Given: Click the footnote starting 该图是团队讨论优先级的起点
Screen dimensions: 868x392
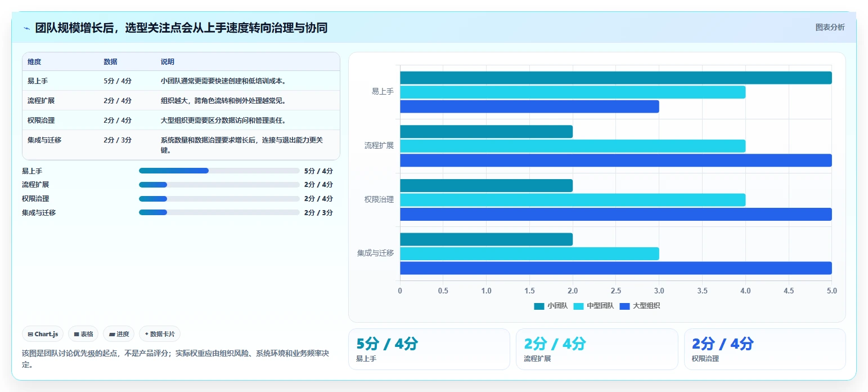Looking at the screenshot, I should 176,359.
